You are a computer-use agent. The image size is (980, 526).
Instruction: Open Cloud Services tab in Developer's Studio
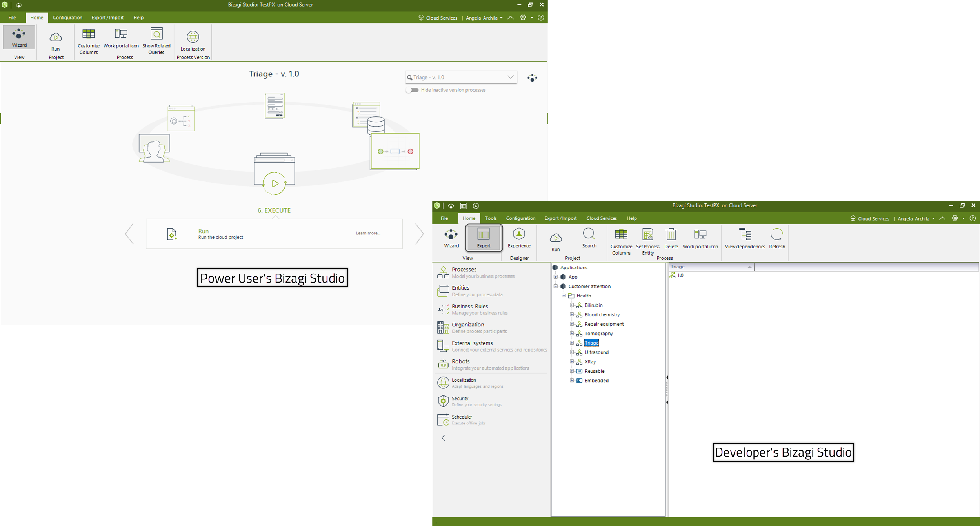point(601,218)
